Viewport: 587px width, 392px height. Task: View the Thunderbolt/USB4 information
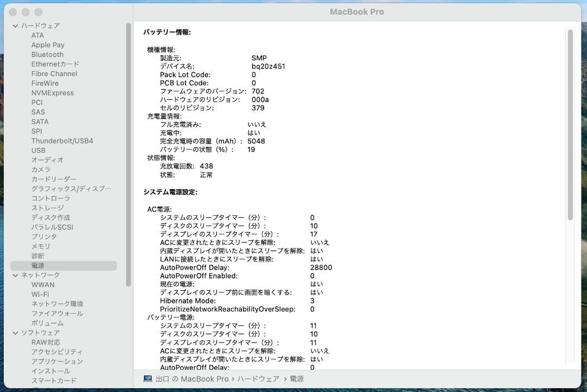pyautogui.click(x=64, y=141)
